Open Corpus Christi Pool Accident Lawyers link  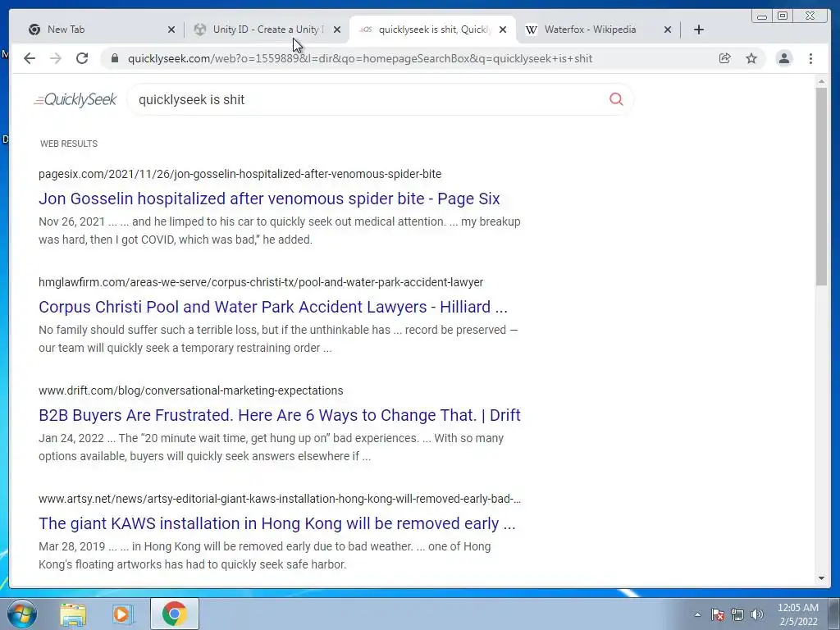[x=272, y=307]
